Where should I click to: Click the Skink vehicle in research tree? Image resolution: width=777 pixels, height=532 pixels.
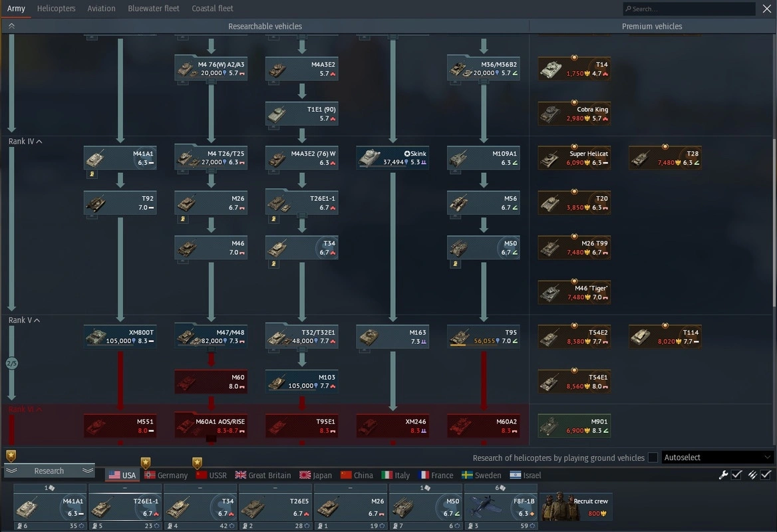(392, 158)
